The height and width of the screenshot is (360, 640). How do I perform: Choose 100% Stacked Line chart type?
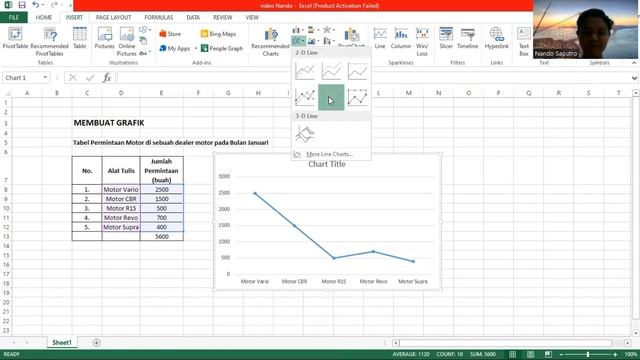(x=357, y=71)
